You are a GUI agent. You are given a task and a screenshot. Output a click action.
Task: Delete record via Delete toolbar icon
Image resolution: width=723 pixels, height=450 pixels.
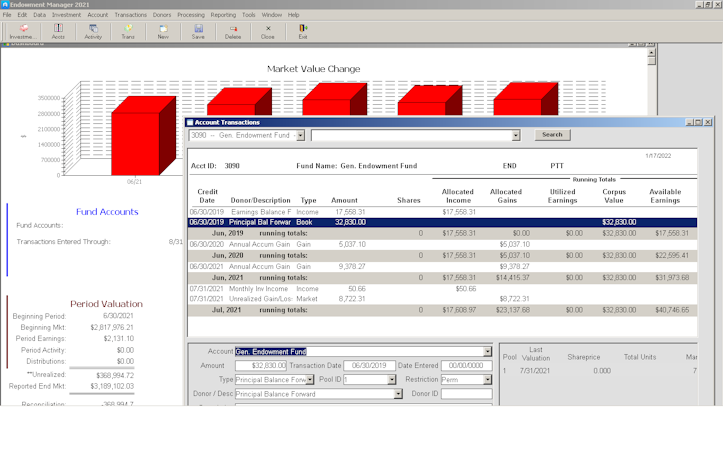pos(233,31)
